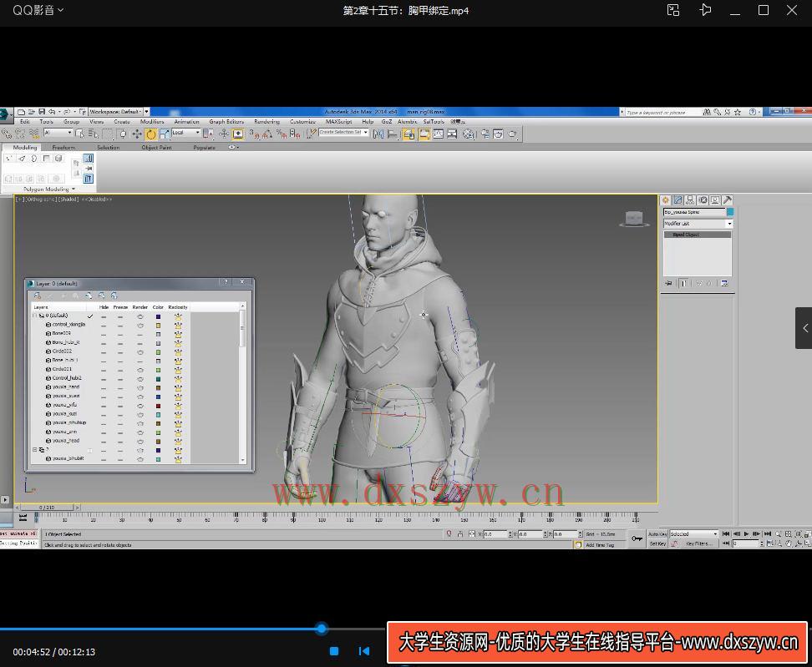The image size is (812, 667).
Task: Open the Modifiers menu
Action: tap(152, 122)
